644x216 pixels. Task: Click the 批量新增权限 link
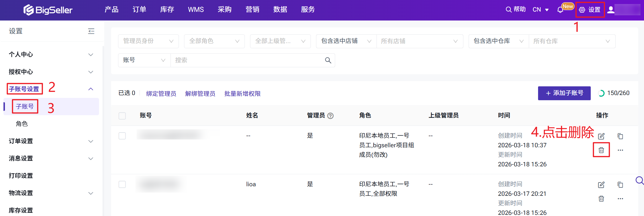tap(242, 94)
